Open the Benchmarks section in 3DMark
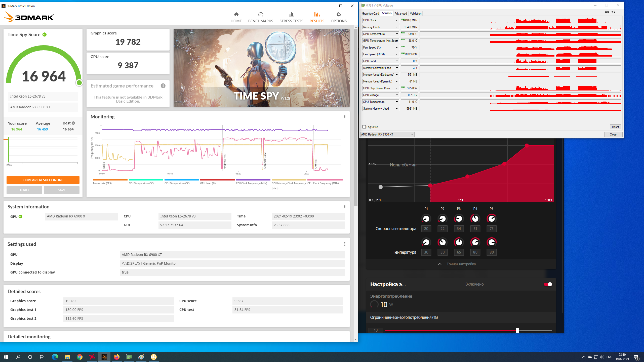 [x=260, y=17]
